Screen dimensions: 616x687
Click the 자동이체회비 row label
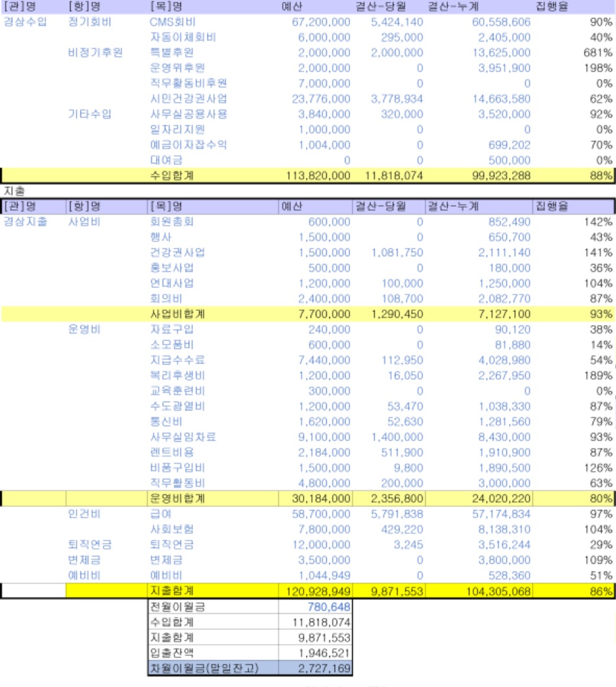click(183, 37)
